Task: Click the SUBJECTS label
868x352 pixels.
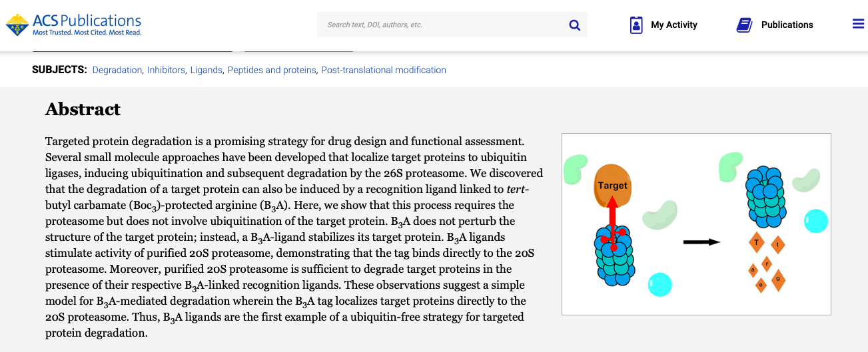Action: 59,70
